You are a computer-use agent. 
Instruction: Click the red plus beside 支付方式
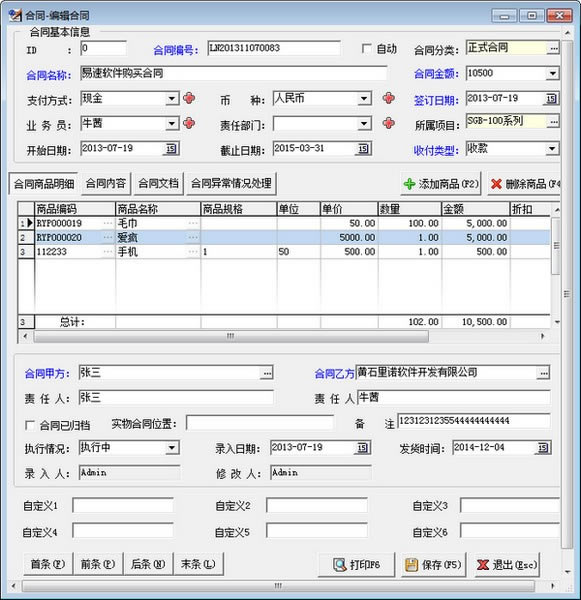[189, 99]
